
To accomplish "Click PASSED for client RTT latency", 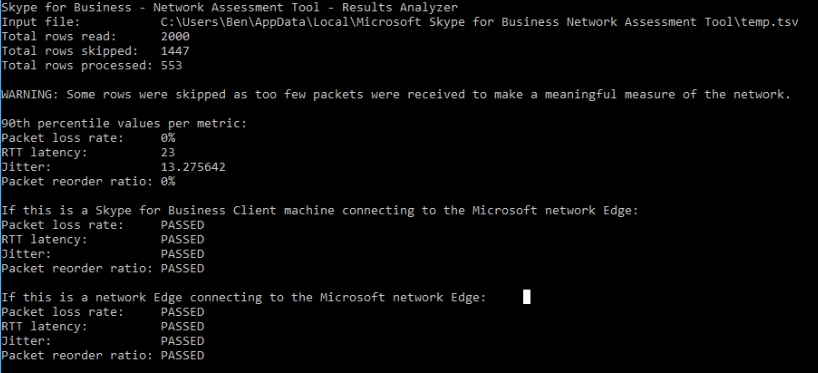I will point(183,239).
